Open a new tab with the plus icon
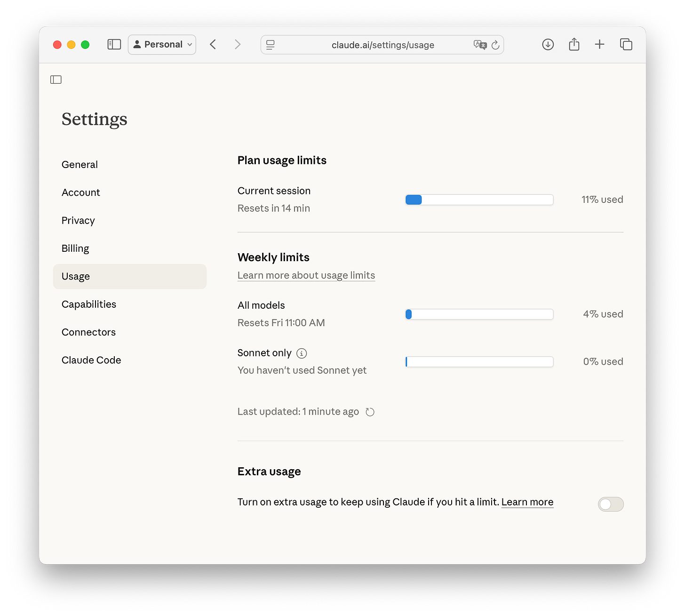685x616 pixels. click(599, 44)
